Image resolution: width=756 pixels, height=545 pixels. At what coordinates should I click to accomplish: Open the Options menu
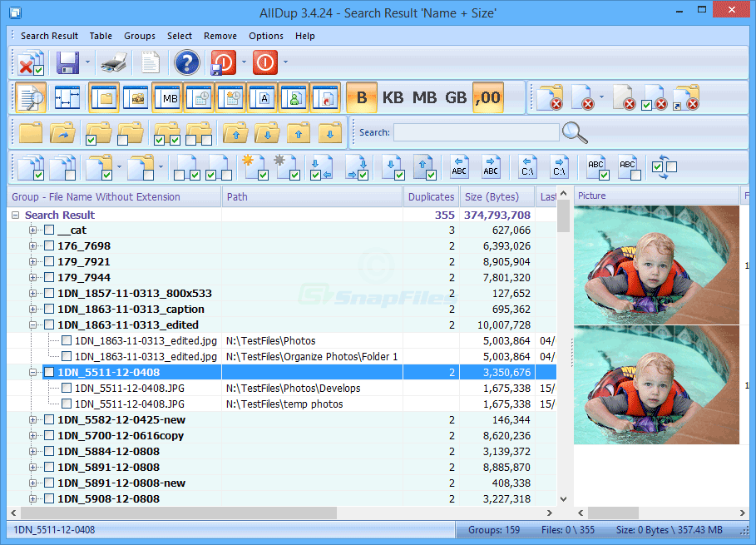pos(265,36)
